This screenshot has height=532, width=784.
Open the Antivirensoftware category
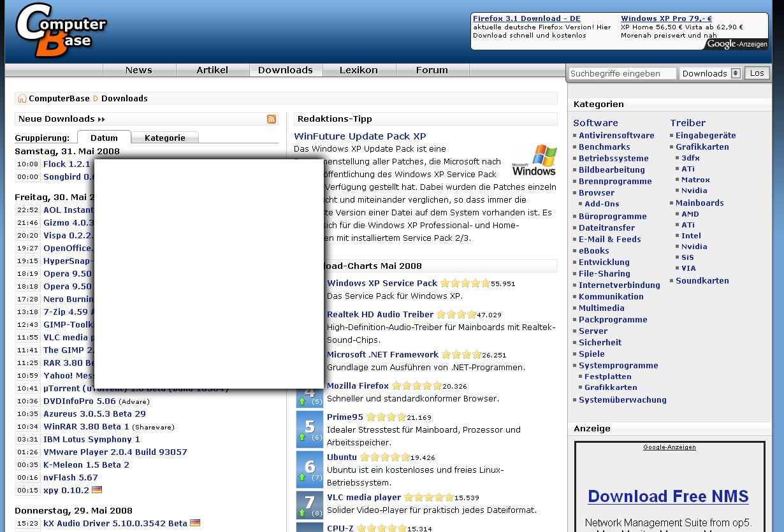tap(616, 136)
